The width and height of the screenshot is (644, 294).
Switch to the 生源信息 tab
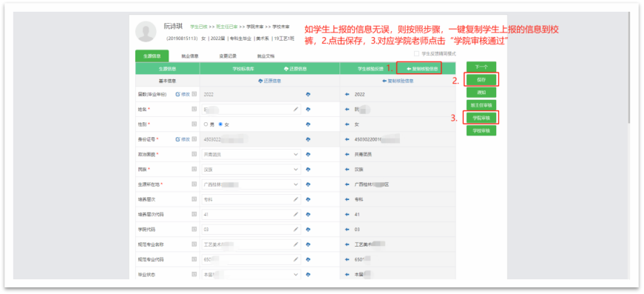coord(152,56)
